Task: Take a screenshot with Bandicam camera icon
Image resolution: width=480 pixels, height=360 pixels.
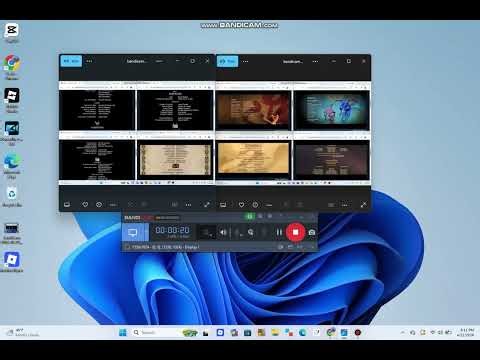Action: pos(312,232)
